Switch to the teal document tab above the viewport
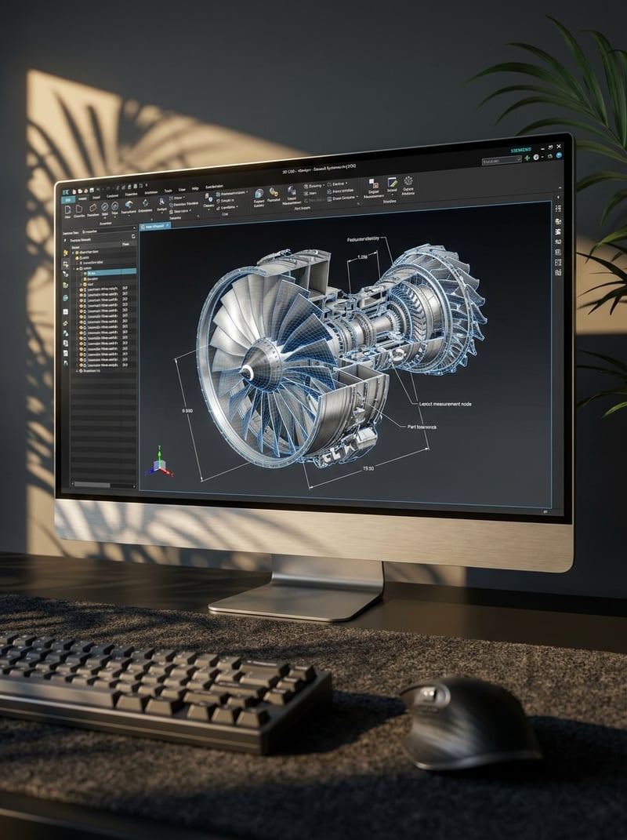Viewport: 627px width, 840px height. pos(154,226)
